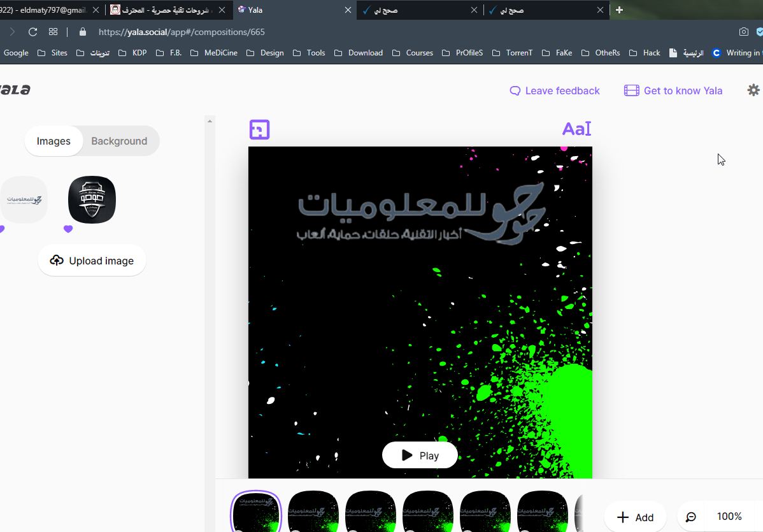
Task: Open the OtheRs bookmark folder
Action: pos(601,53)
